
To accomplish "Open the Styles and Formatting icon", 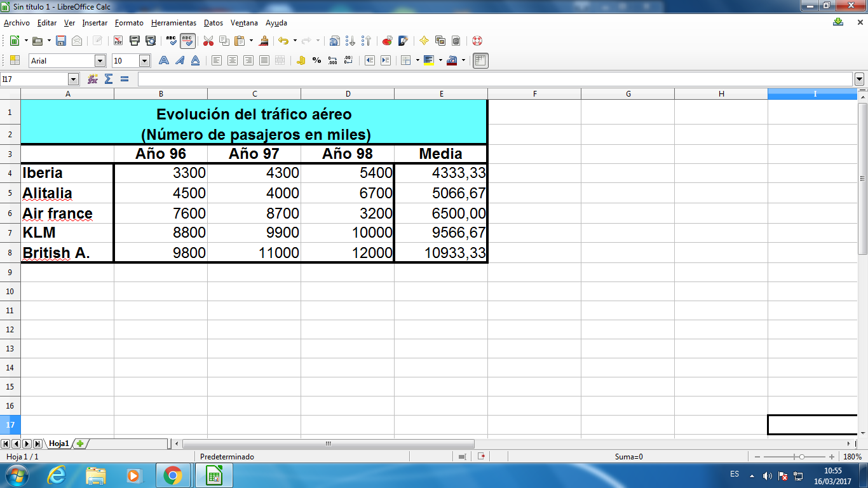I will [15, 60].
